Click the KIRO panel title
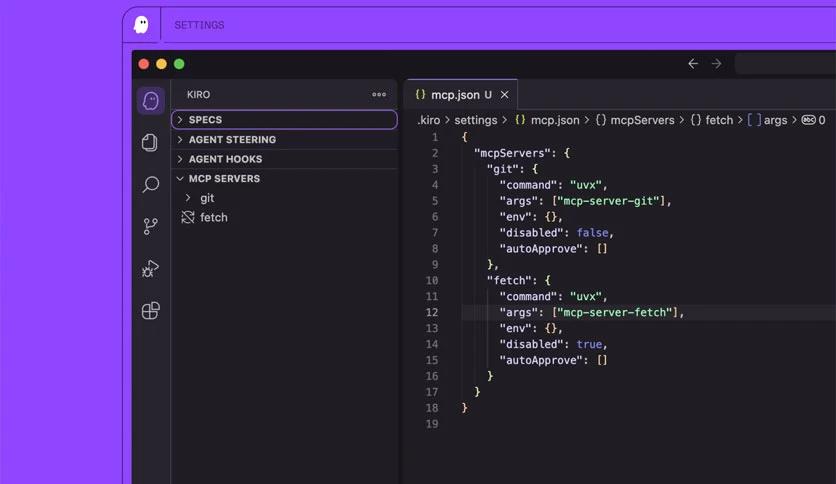 [x=198, y=94]
